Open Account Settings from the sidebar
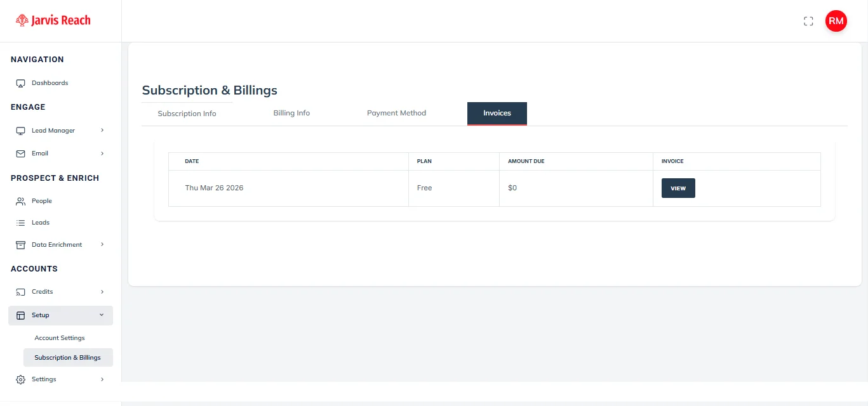This screenshot has width=868, height=406. pos(59,337)
